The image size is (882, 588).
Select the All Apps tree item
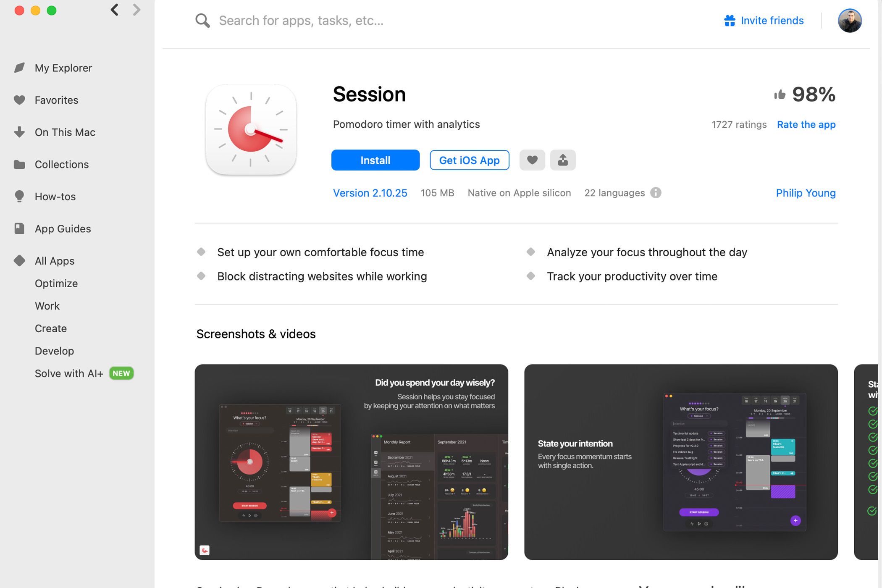(55, 260)
